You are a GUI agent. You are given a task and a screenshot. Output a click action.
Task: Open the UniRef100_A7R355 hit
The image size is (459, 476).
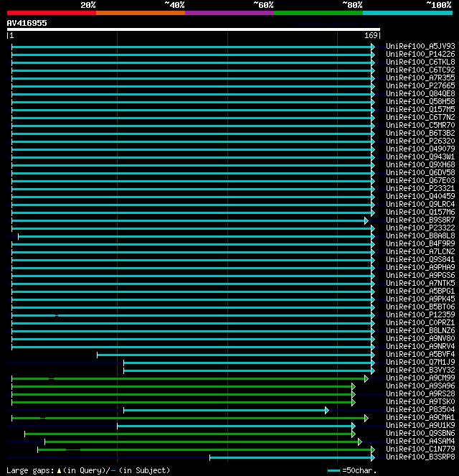(420, 78)
